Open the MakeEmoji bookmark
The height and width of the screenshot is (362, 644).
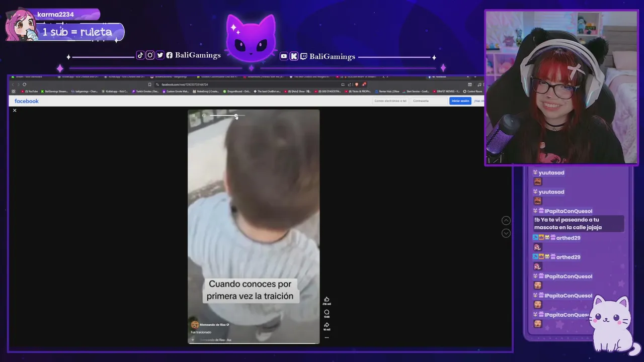(206, 92)
